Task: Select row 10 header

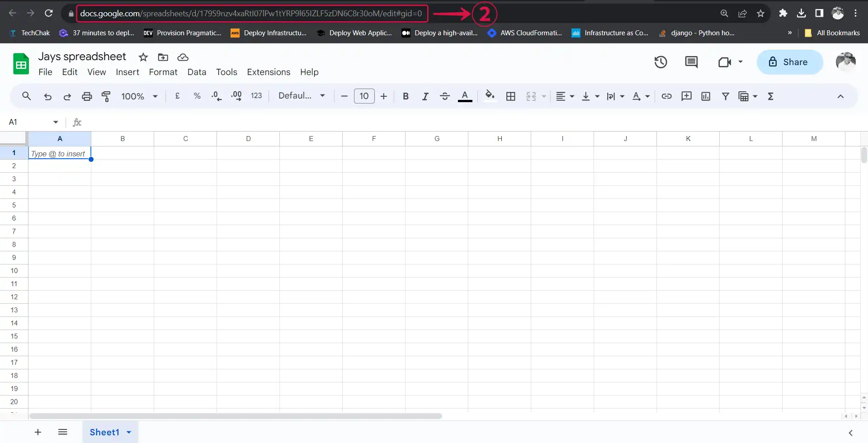Action: pos(14,271)
